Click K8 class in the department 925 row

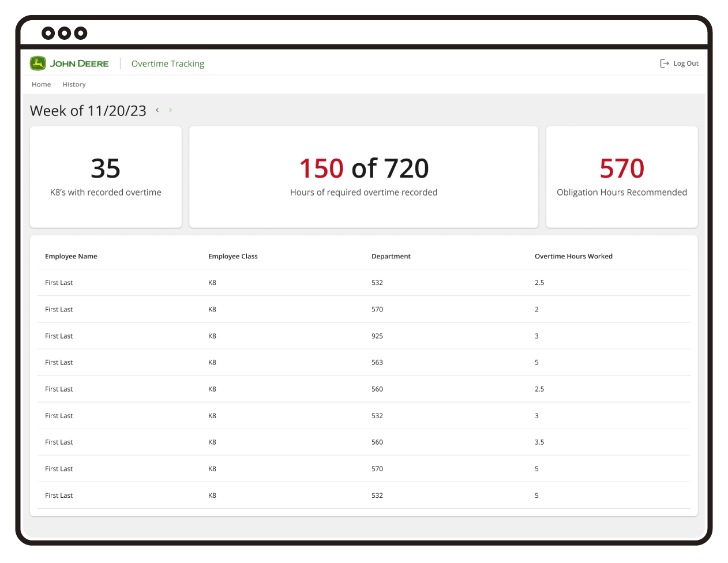212,336
